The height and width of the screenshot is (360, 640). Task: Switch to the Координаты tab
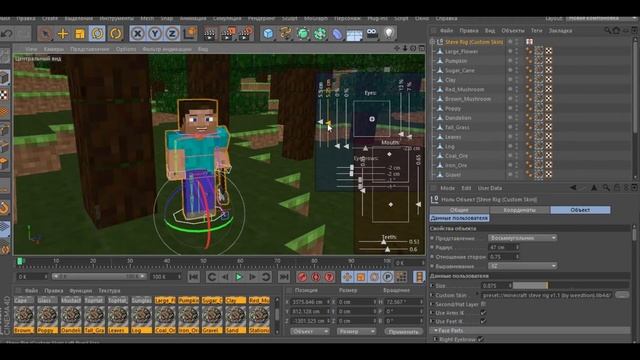click(520, 210)
